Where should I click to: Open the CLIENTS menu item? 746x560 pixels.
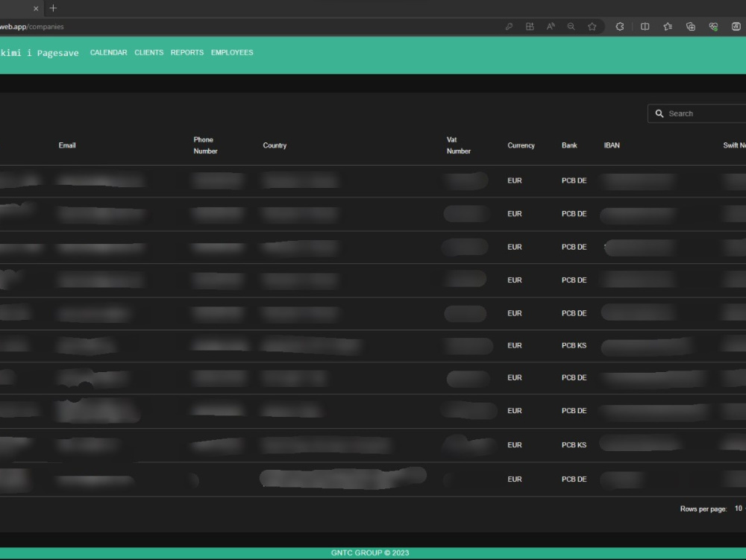click(x=149, y=52)
